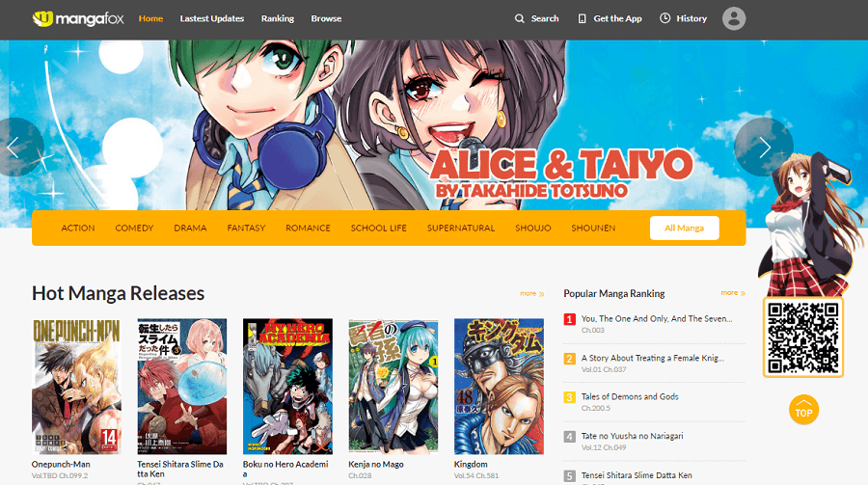Open History via the clock icon

(x=665, y=18)
